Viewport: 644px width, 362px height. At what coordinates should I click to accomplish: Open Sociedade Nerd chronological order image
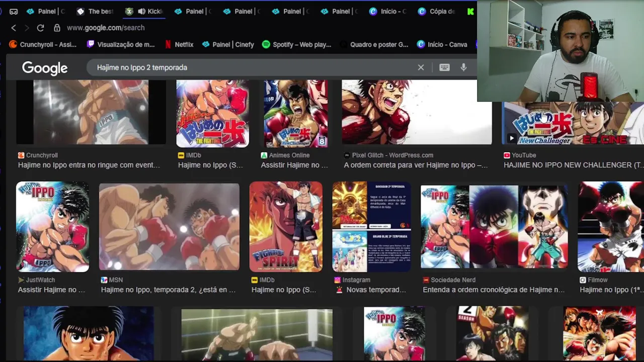tap(495, 227)
